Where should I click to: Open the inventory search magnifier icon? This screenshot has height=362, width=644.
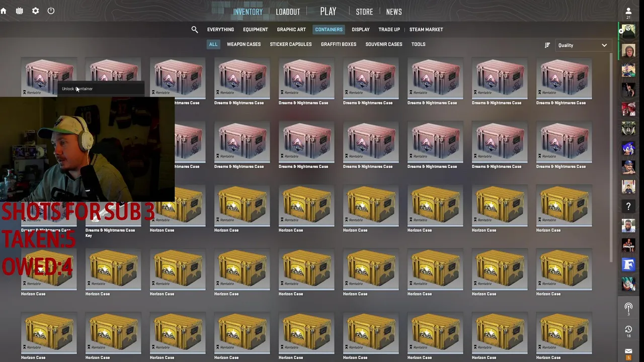point(195,30)
